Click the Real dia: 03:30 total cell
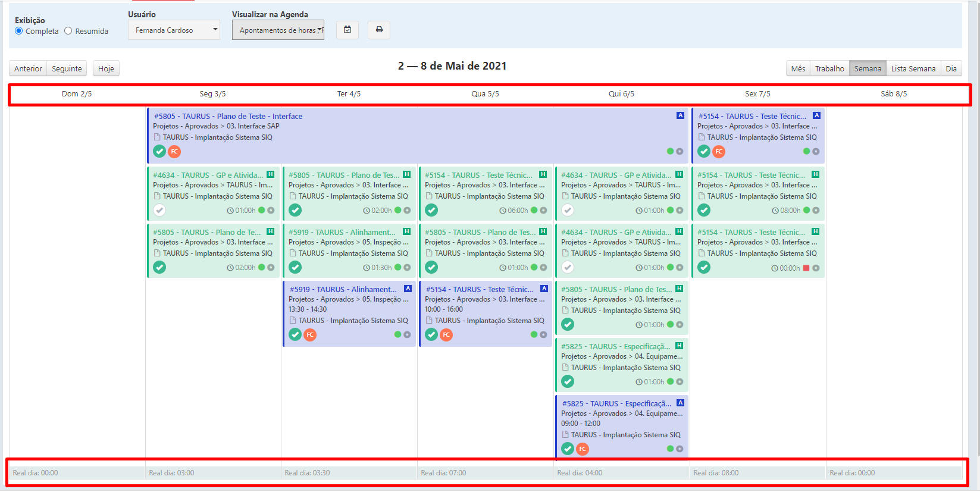Viewport: 980px width, 492px height. pos(349,473)
